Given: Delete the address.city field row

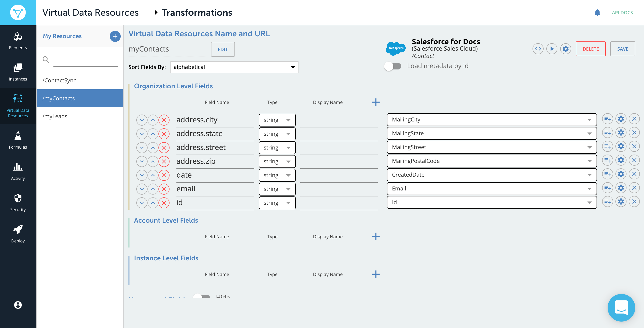Looking at the screenshot, I should pos(164,120).
